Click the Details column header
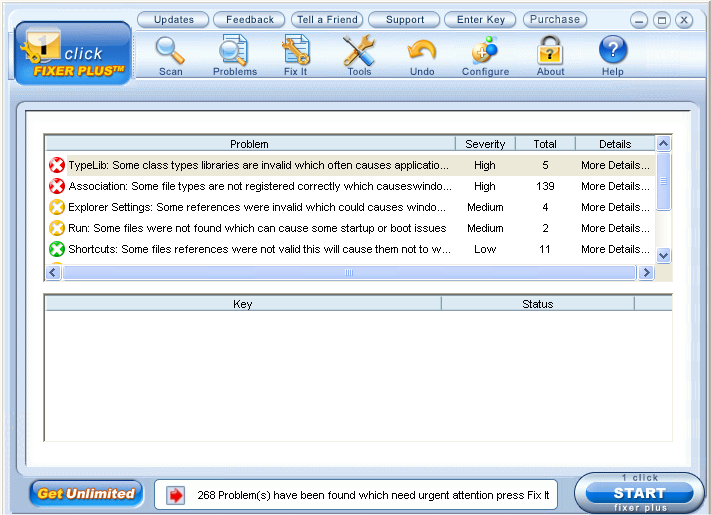711x515 pixels. click(615, 144)
